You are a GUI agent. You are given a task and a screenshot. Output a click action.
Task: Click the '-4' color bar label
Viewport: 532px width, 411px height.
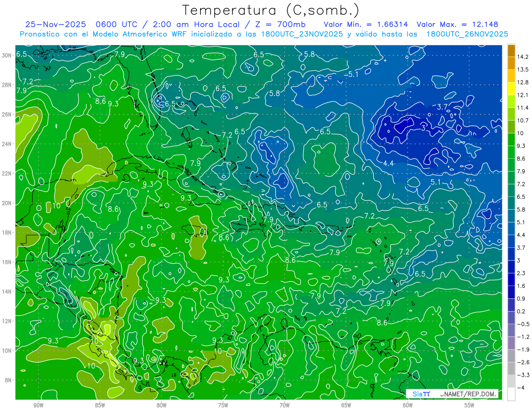coord(521,388)
